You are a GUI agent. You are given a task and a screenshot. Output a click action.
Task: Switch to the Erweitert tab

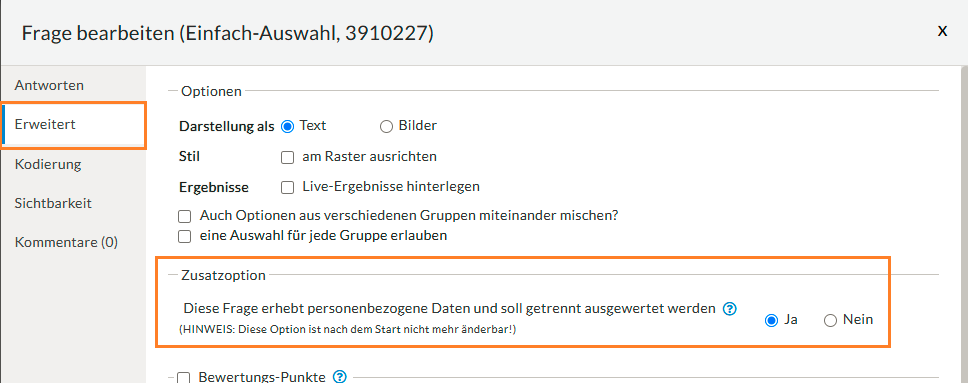73,125
